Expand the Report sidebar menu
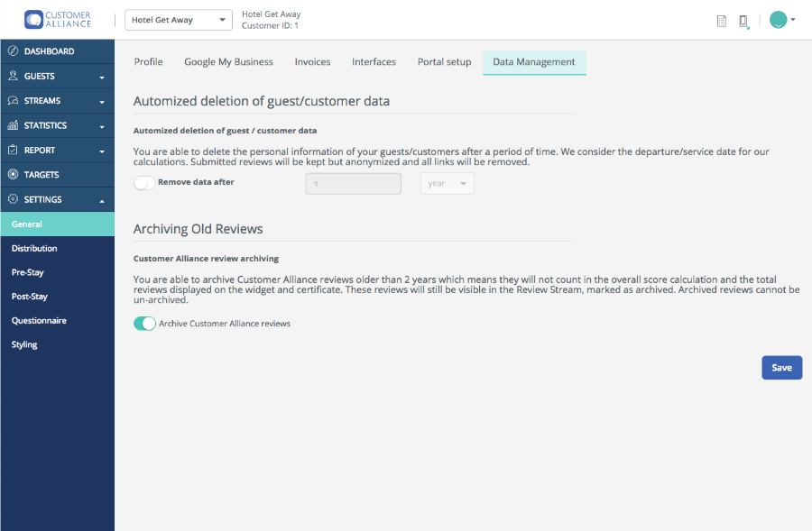The height and width of the screenshot is (531, 812). pyautogui.click(x=58, y=150)
